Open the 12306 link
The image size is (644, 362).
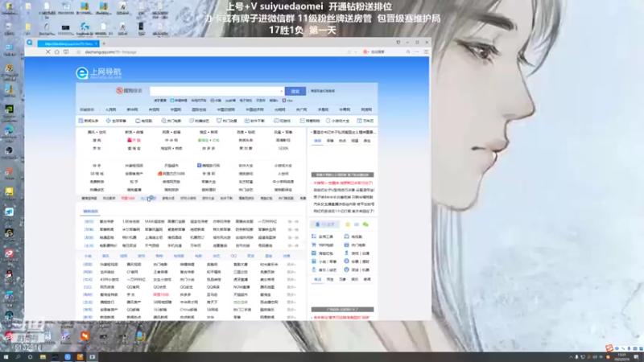pos(283,148)
